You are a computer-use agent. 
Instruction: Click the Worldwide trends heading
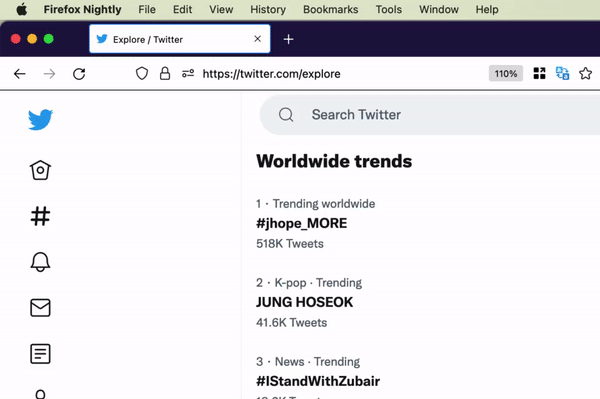click(334, 161)
